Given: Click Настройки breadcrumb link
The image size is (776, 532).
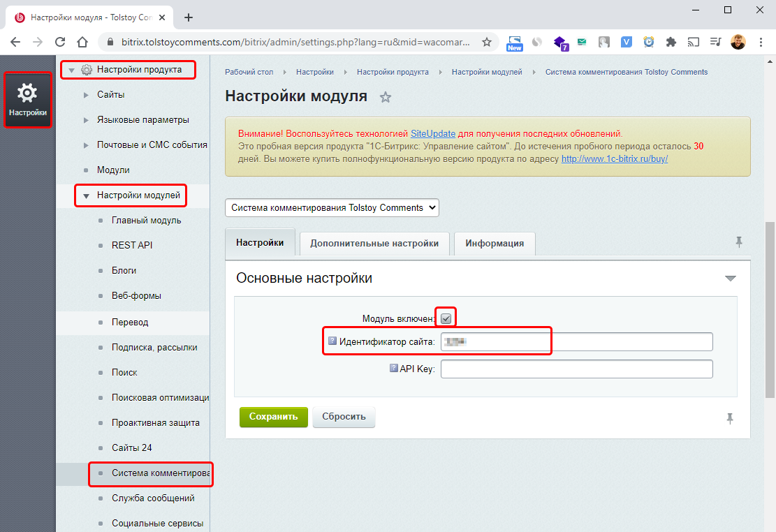Looking at the screenshot, I should pos(315,72).
